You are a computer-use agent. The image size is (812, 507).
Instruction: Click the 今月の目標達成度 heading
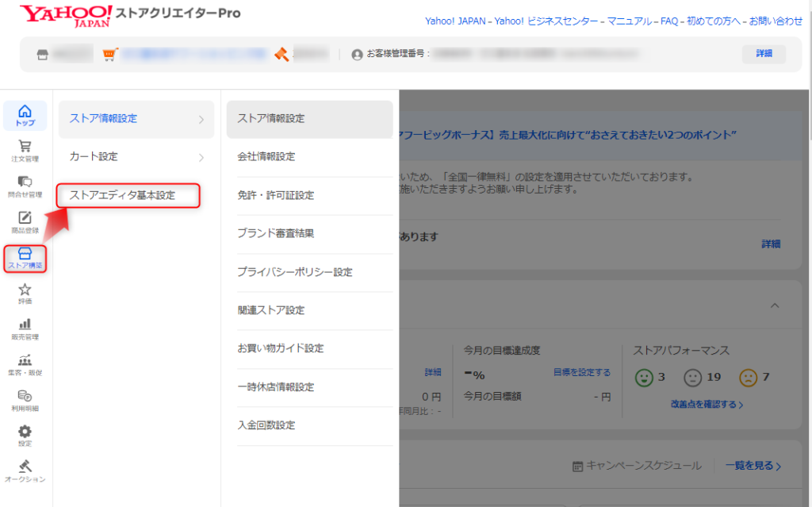point(501,351)
